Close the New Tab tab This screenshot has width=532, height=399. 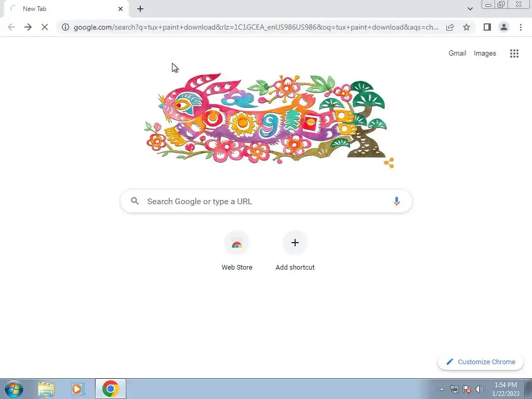click(x=121, y=9)
